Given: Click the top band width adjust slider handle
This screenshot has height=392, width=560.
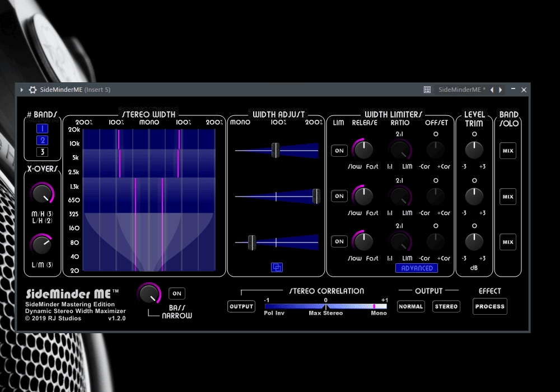Looking at the screenshot, I should pyautogui.click(x=276, y=150).
